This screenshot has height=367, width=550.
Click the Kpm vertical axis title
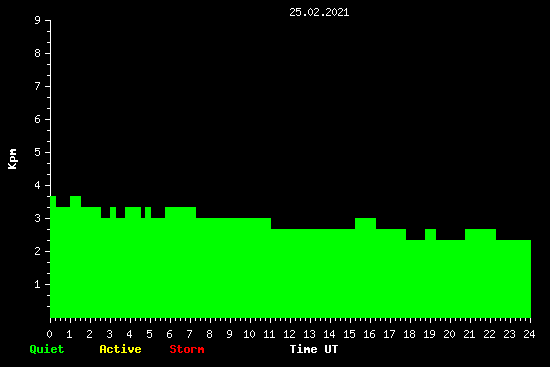pos(13,159)
